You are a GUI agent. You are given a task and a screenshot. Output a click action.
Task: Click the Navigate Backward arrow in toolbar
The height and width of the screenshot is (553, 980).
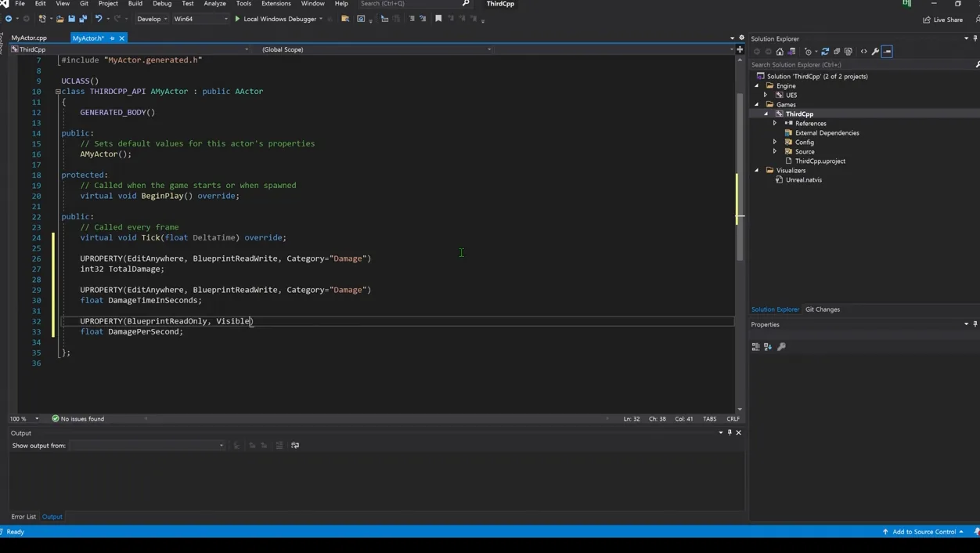pyautogui.click(x=9, y=19)
